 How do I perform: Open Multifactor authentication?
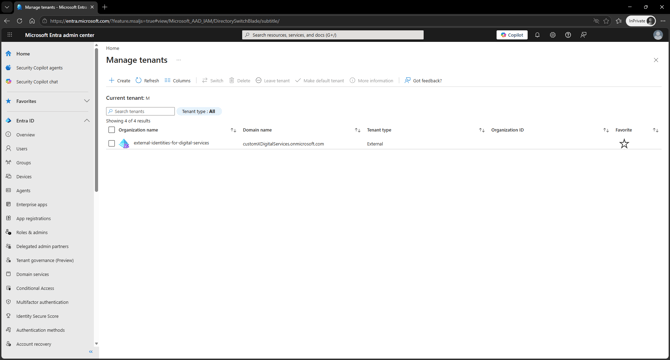42,302
